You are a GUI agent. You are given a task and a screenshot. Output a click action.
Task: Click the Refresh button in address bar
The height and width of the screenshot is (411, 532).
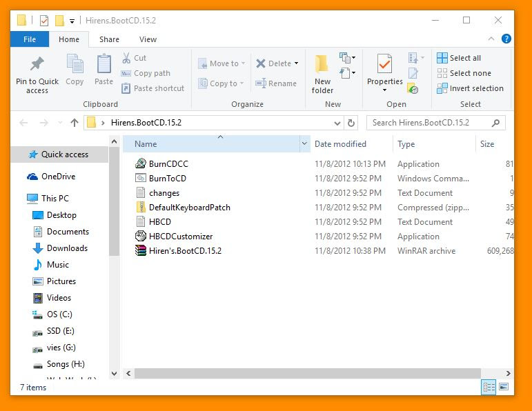351,123
